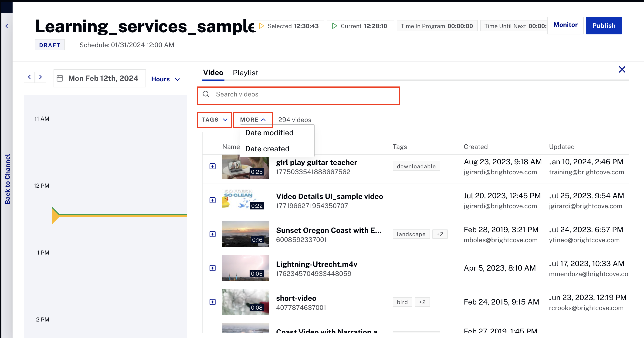644x338 pixels.
Task: Expand details for Lightning-Utrecht.m4v video
Action: point(213,268)
